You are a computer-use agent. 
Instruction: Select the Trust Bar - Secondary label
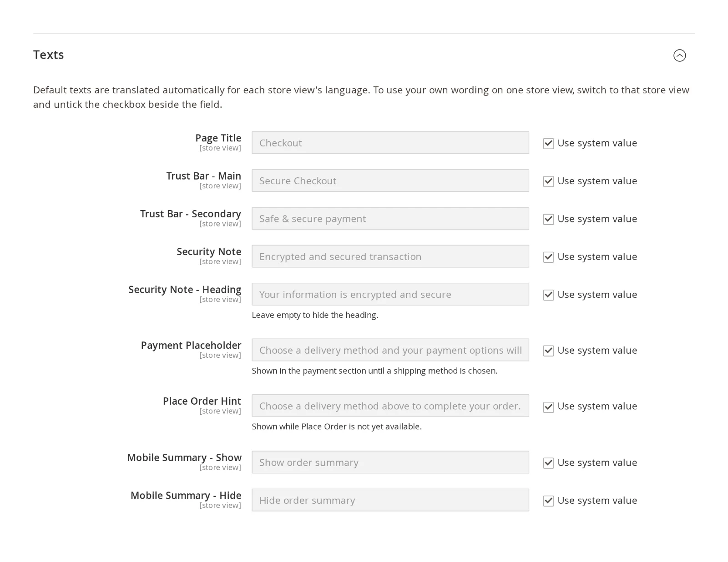pyautogui.click(x=191, y=214)
